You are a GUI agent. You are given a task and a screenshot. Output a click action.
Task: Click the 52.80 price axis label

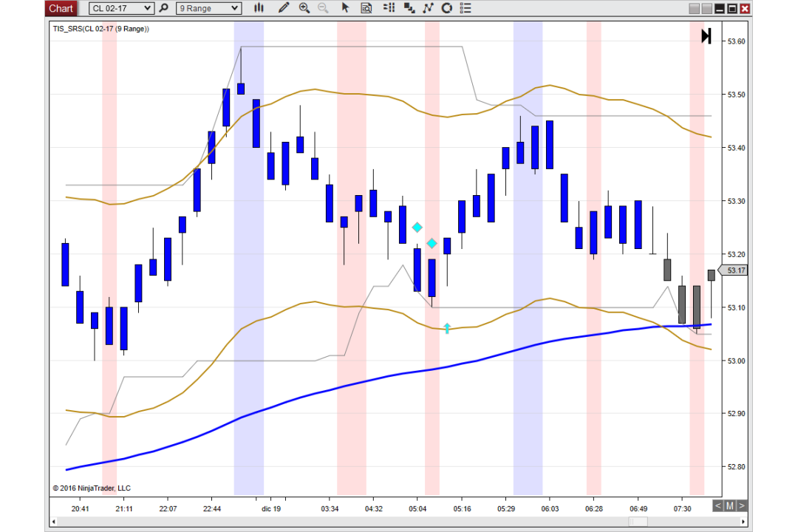[x=736, y=467]
